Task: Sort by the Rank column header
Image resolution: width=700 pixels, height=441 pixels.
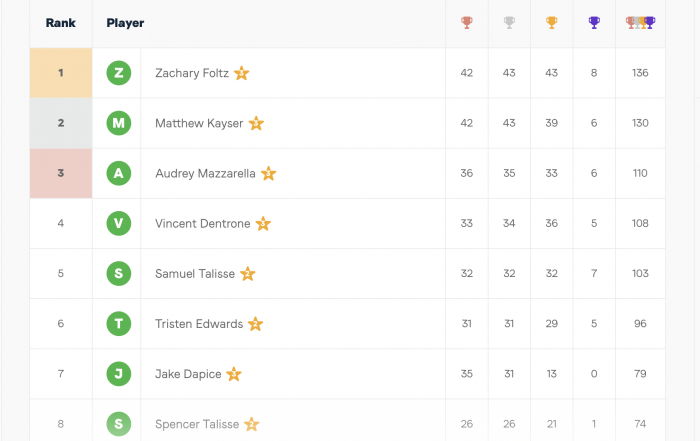Action: [x=61, y=23]
